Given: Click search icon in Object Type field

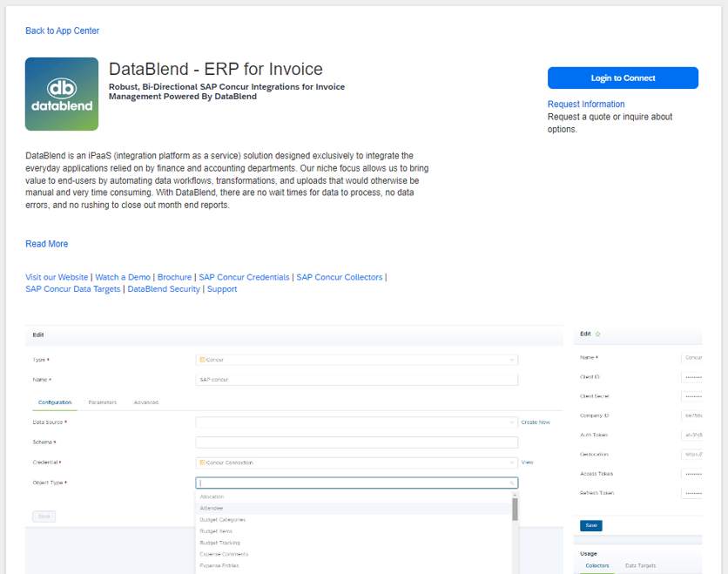Looking at the screenshot, I should click(512, 483).
